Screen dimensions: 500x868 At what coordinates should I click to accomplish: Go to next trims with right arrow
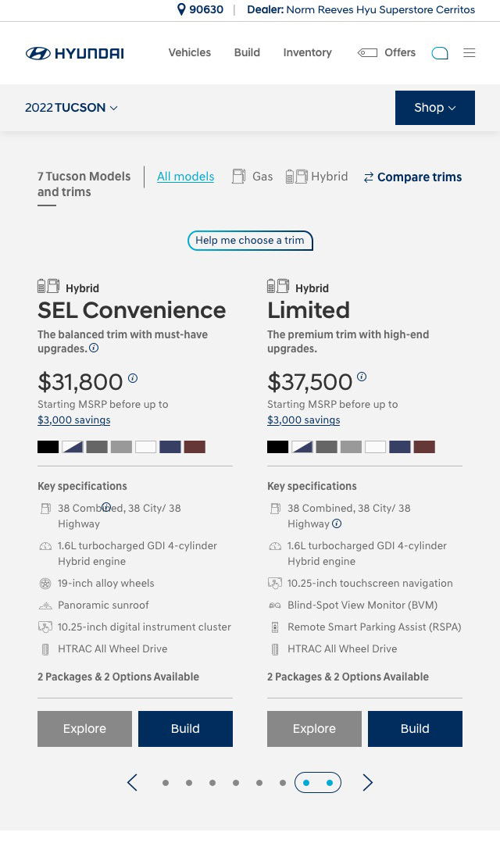(x=368, y=782)
